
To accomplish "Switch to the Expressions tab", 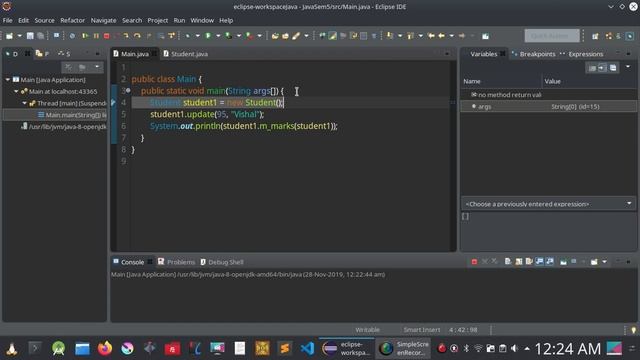I will (582, 54).
